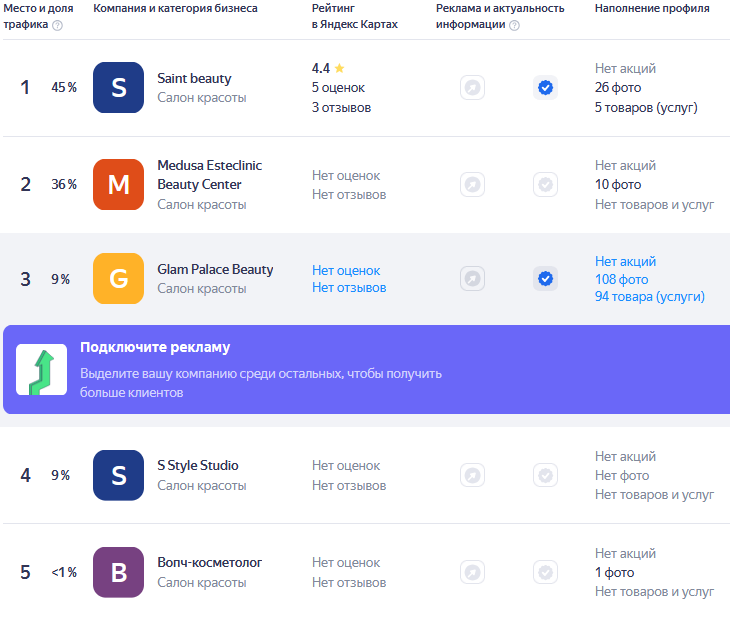This screenshot has width=730, height=620.
Task: Click the '36 %' traffic share value
Action: pyautogui.click(x=64, y=184)
